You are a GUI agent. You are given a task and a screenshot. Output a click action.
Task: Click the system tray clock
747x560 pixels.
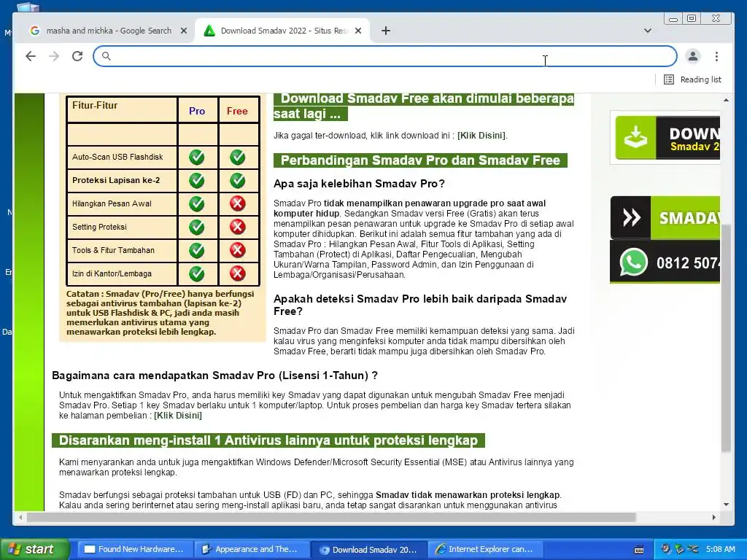720,550
